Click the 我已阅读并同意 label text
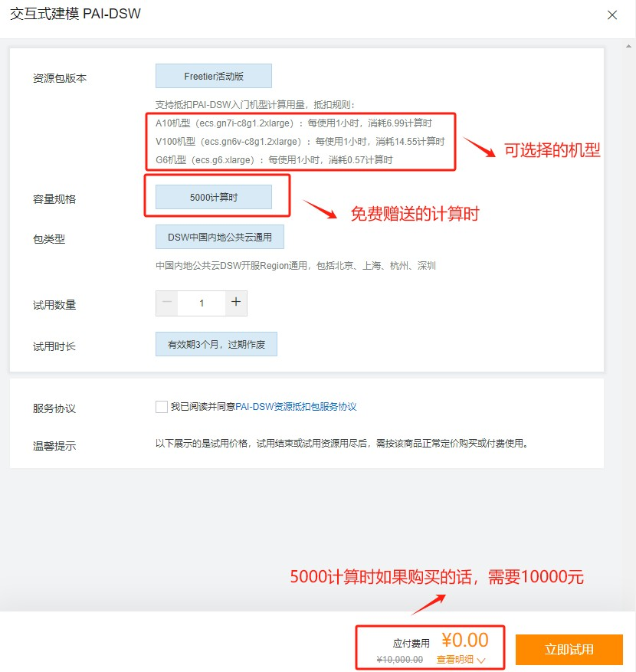 202,407
